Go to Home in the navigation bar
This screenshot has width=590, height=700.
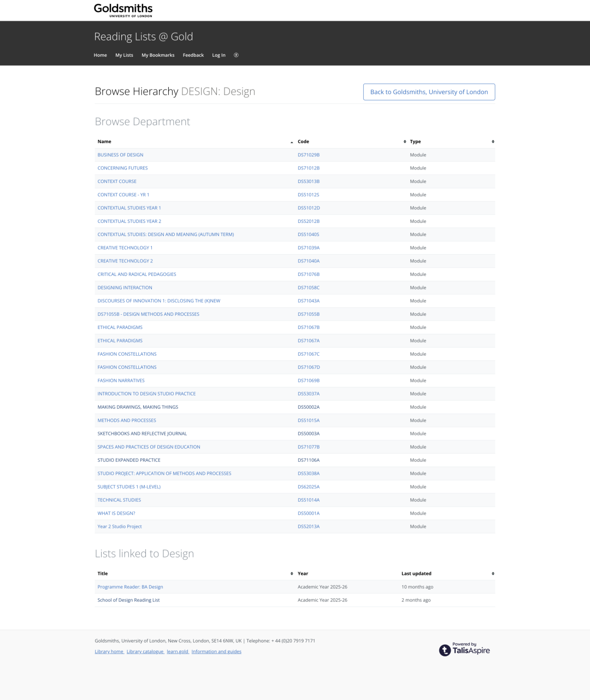(x=100, y=55)
